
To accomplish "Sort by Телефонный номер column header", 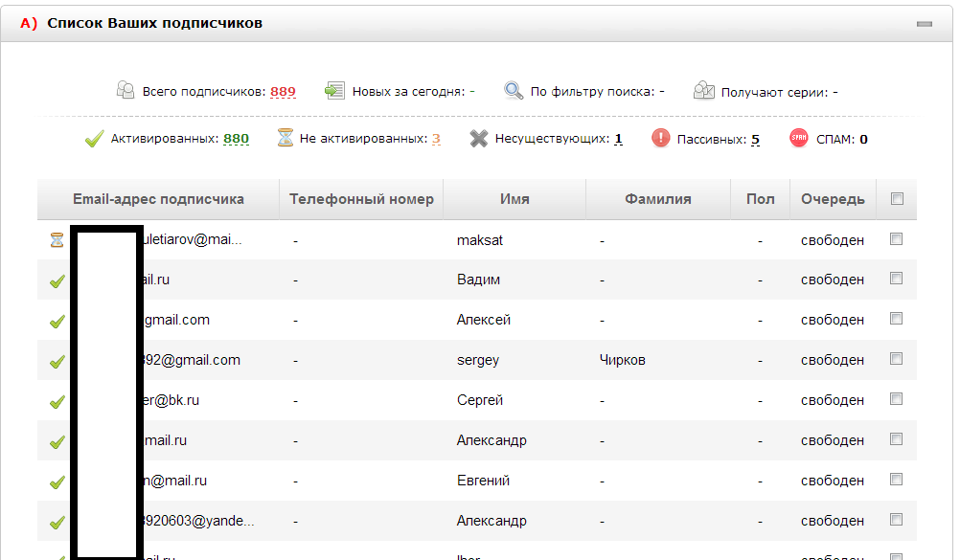I will (x=361, y=199).
